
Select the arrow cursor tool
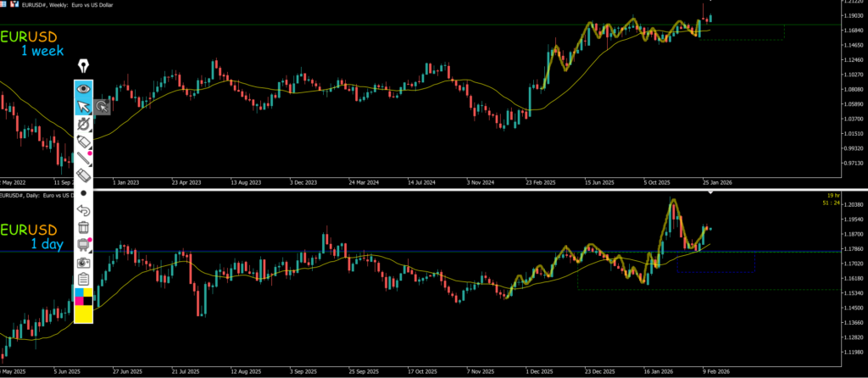[83, 106]
